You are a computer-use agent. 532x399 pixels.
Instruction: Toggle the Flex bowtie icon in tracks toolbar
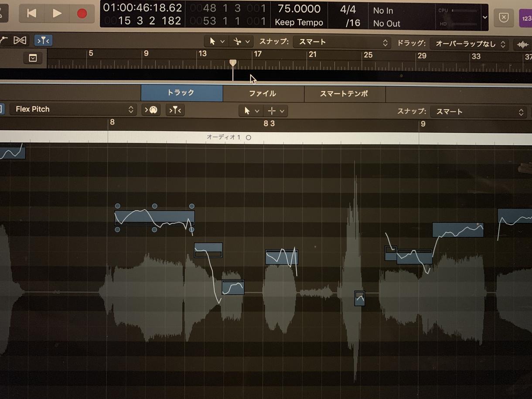click(20, 41)
